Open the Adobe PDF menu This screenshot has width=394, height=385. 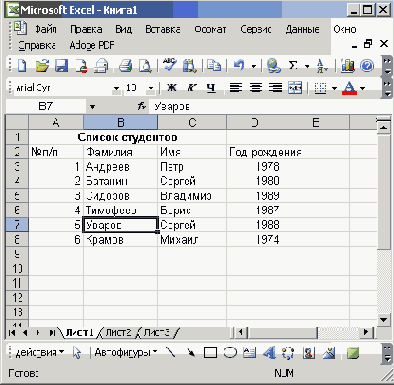(92, 45)
